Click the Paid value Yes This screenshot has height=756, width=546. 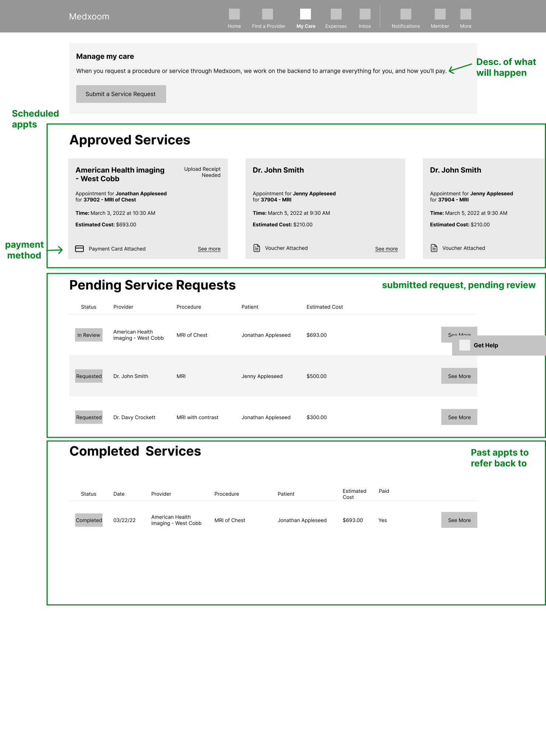tap(382, 520)
